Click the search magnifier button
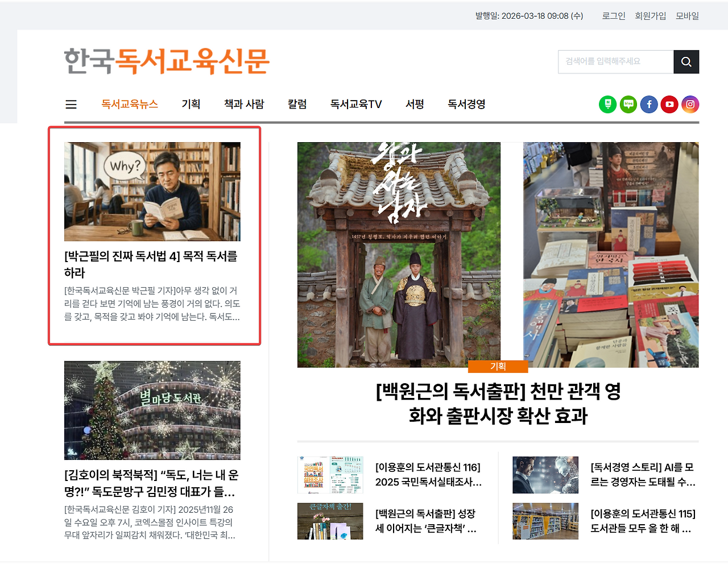 pyautogui.click(x=686, y=62)
